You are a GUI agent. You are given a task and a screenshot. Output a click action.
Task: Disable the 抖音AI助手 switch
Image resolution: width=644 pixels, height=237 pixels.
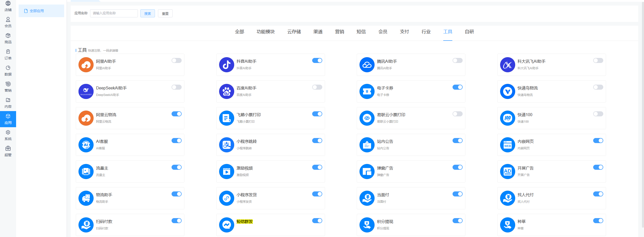pos(317,60)
